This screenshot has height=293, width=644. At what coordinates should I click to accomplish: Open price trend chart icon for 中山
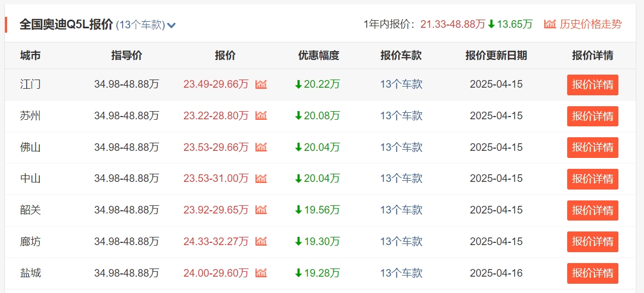261,179
